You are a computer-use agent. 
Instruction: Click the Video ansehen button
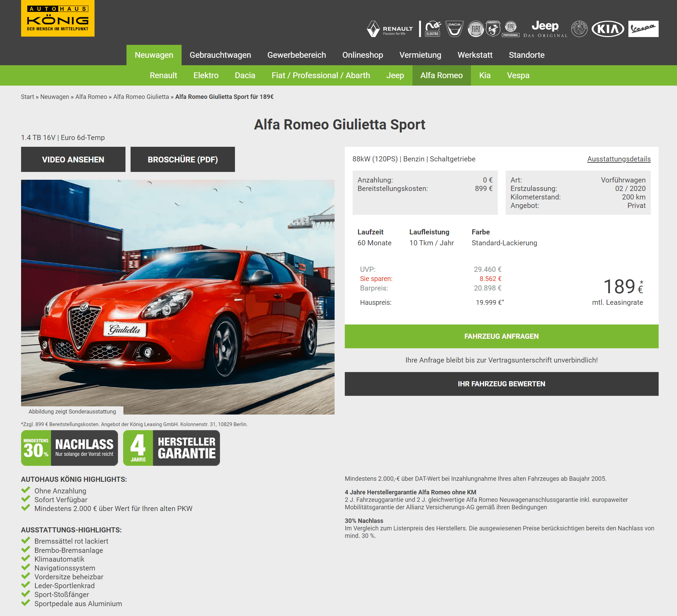73,159
